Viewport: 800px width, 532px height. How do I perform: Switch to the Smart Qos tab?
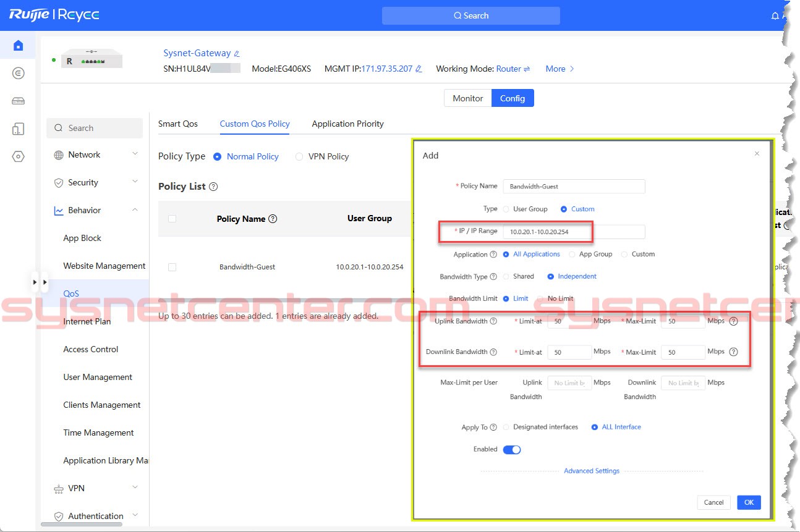tap(178, 124)
